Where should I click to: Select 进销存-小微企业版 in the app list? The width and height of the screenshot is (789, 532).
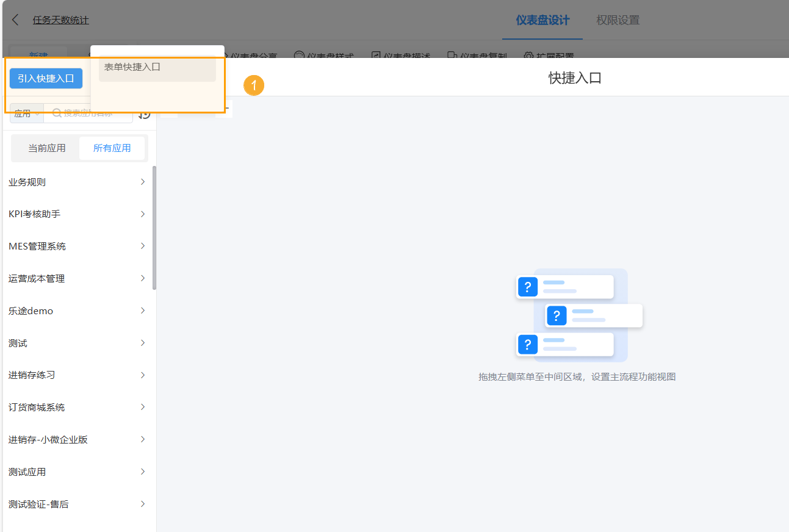(48, 439)
